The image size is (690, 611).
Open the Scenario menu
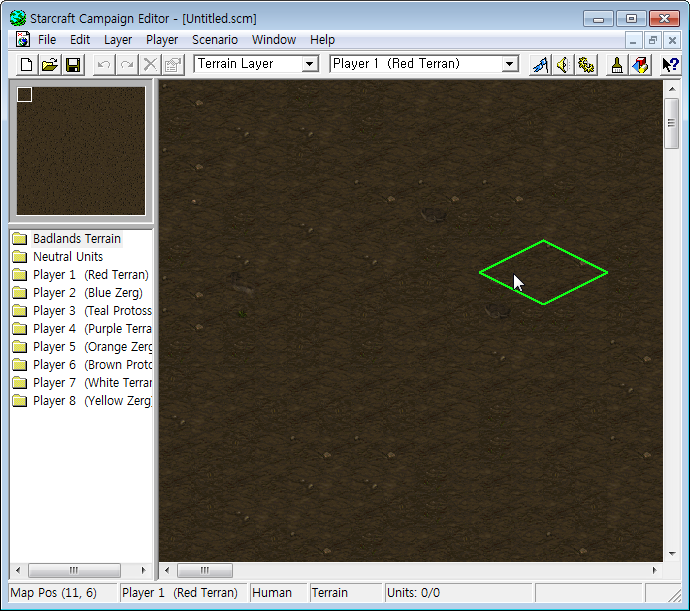tap(215, 40)
